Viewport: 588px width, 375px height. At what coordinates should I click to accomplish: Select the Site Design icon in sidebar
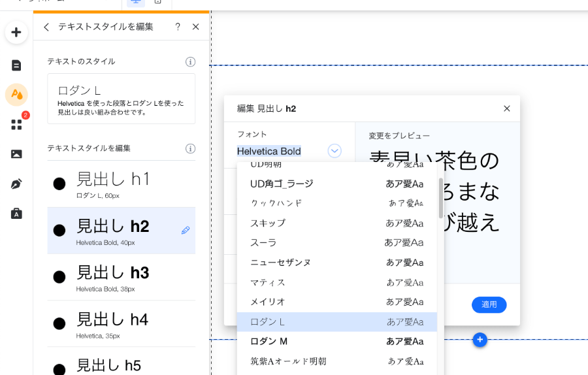16,95
